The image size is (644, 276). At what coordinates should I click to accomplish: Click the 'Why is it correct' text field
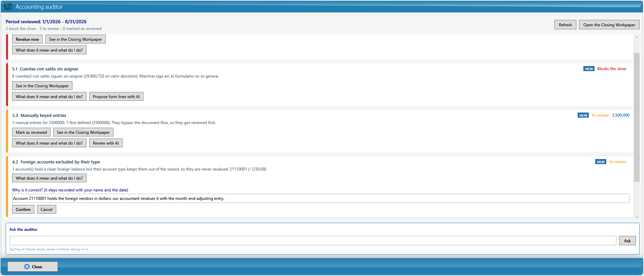(x=320, y=198)
